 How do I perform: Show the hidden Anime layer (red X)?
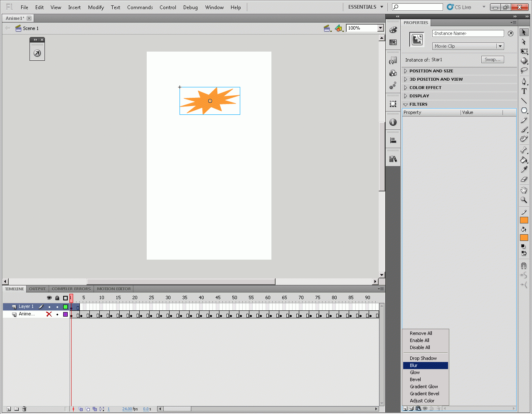coord(49,314)
